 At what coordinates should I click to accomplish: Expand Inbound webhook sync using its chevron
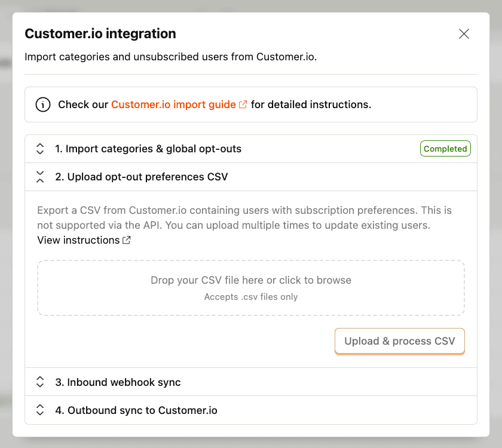point(40,382)
